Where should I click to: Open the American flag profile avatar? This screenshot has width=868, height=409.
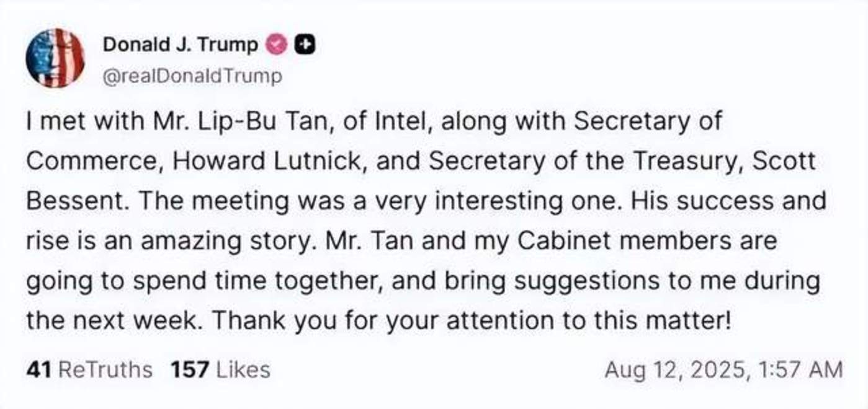tap(55, 58)
